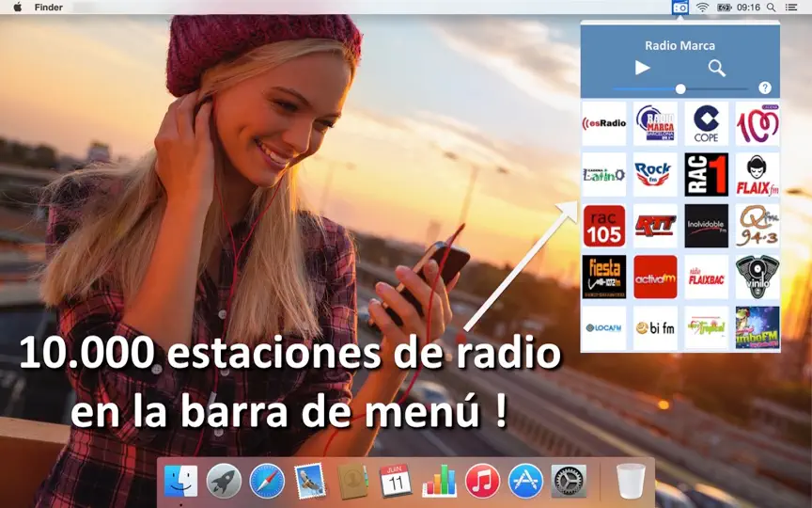Click the 09:16 clock in menu bar
The width and height of the screenshot is (812, 508).
coord(748,8)
